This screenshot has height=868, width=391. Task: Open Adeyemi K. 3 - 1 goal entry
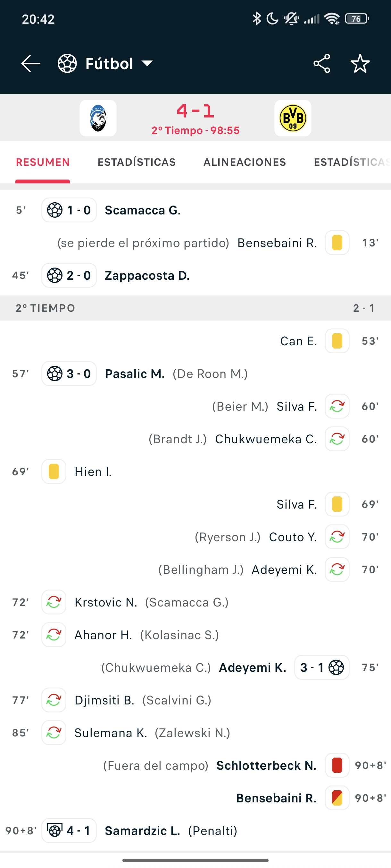pyautogui.click(x=252, y=668)
